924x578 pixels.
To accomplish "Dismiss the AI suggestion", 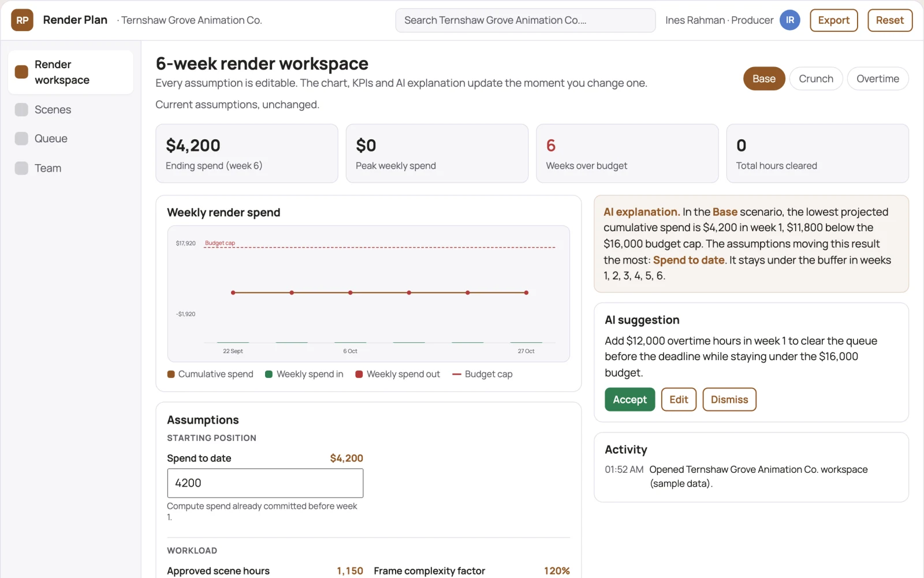I will tap(729, 399).
